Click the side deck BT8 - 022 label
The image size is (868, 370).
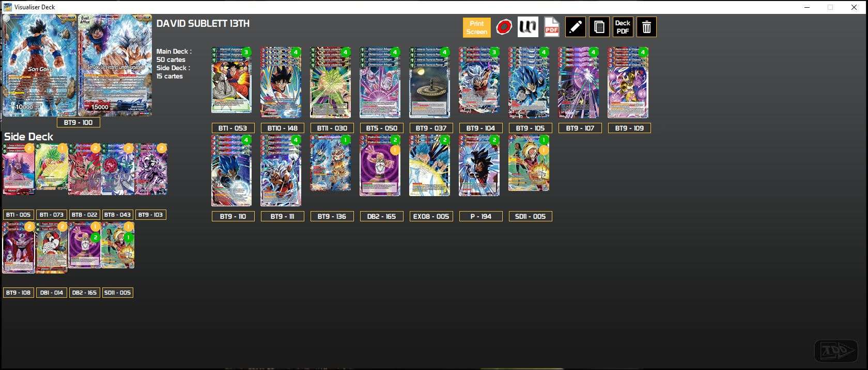(x=84, y=215)
